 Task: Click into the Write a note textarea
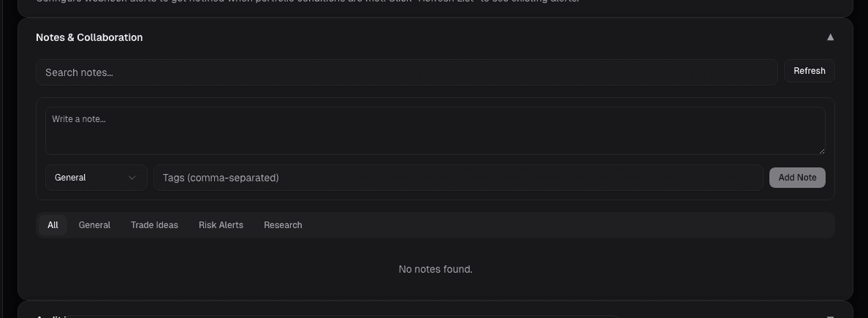tap(435, 131)
